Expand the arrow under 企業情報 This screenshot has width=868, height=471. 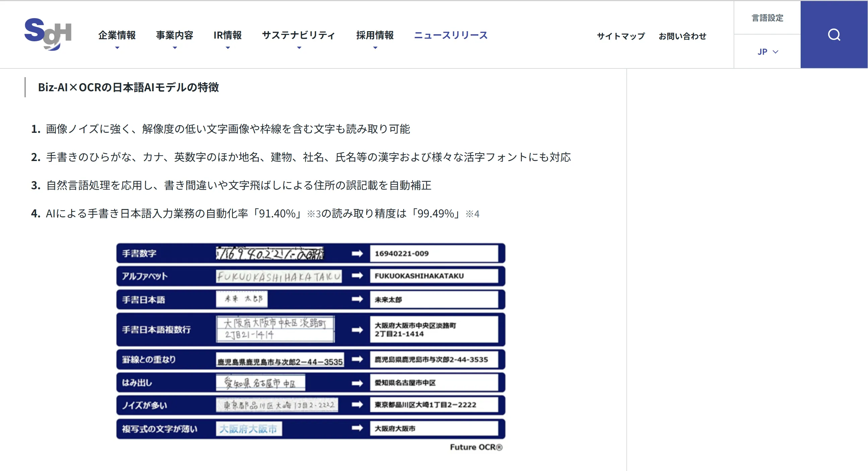point(117,48)
